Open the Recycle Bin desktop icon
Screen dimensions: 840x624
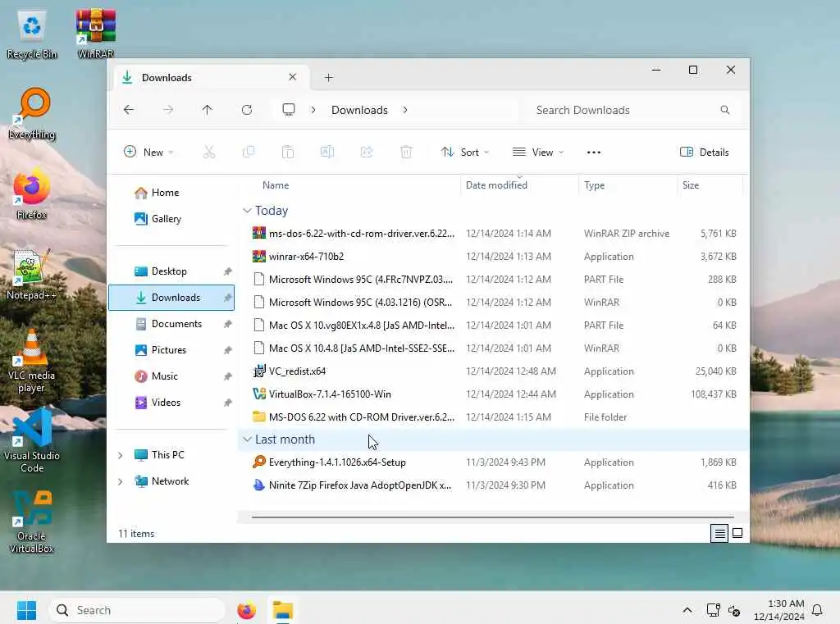tap(32, 34)
